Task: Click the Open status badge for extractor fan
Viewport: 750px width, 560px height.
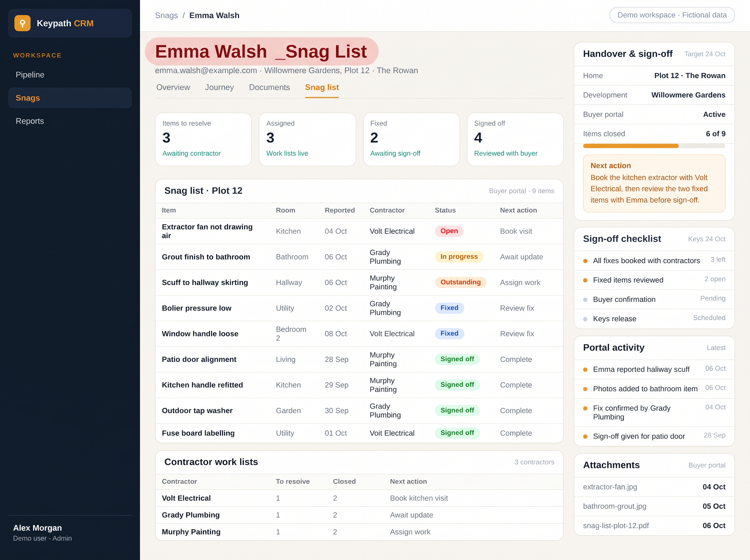Action: pyautogui.click(x=449, y=231)
